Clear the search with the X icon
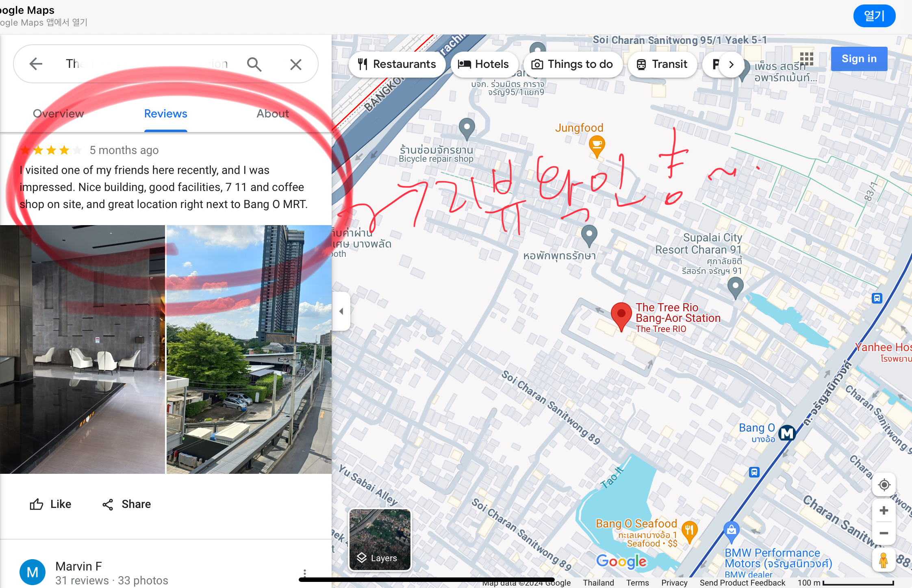 (x=296, y=64)
